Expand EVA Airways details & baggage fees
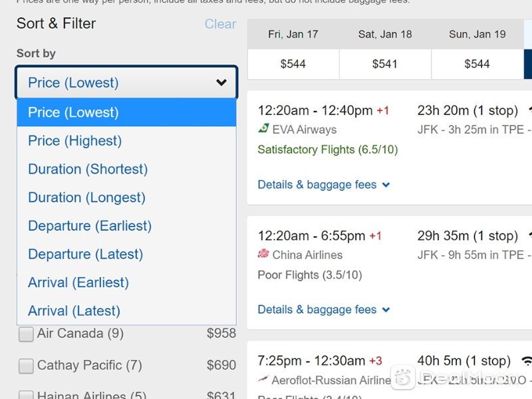This screenshot has width=532, height=399. point(323,185)
